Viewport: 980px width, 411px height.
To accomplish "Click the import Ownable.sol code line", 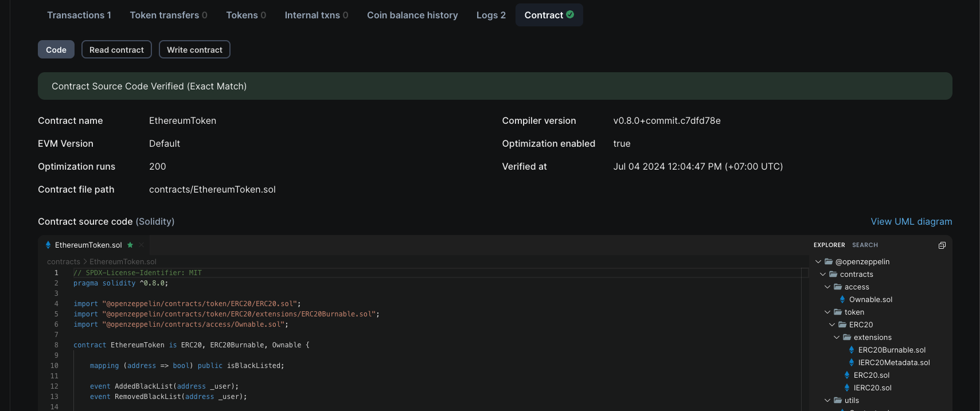I will tap(181, 324).
